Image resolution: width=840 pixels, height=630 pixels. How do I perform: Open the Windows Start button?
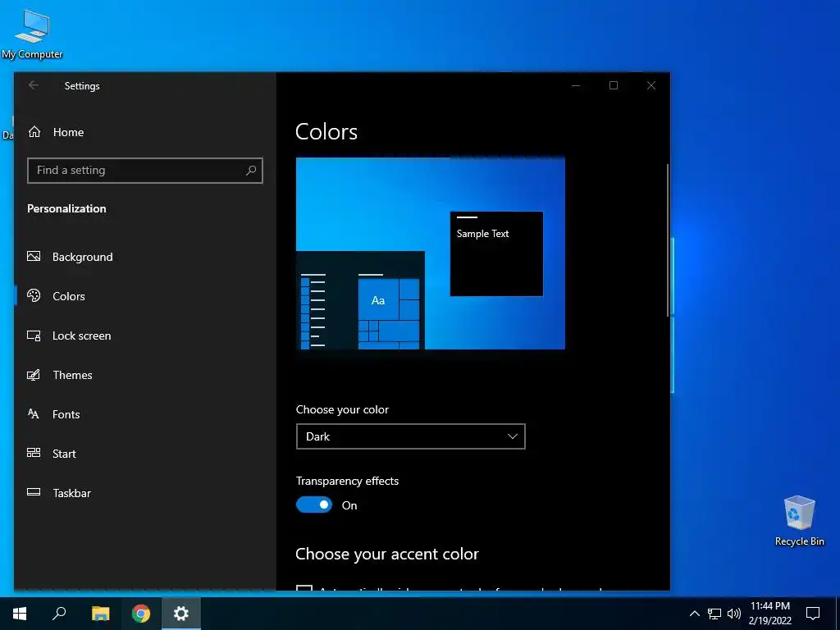coord(20,614)
